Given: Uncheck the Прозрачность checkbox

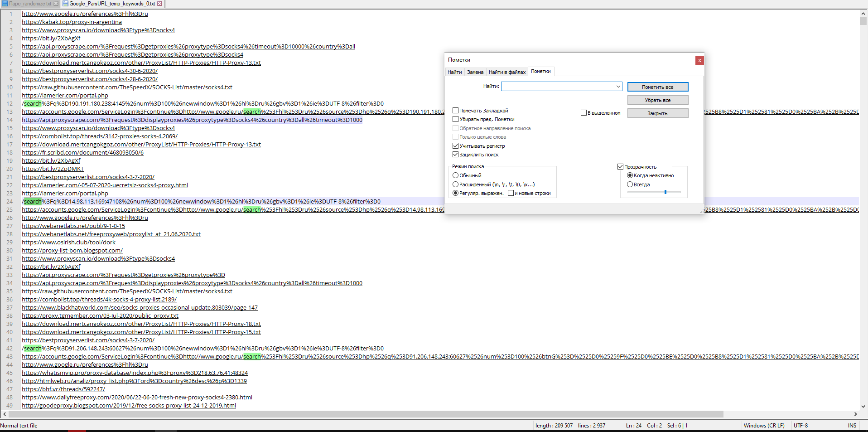Looking at the screenshot, I should (x=621, y=167).
